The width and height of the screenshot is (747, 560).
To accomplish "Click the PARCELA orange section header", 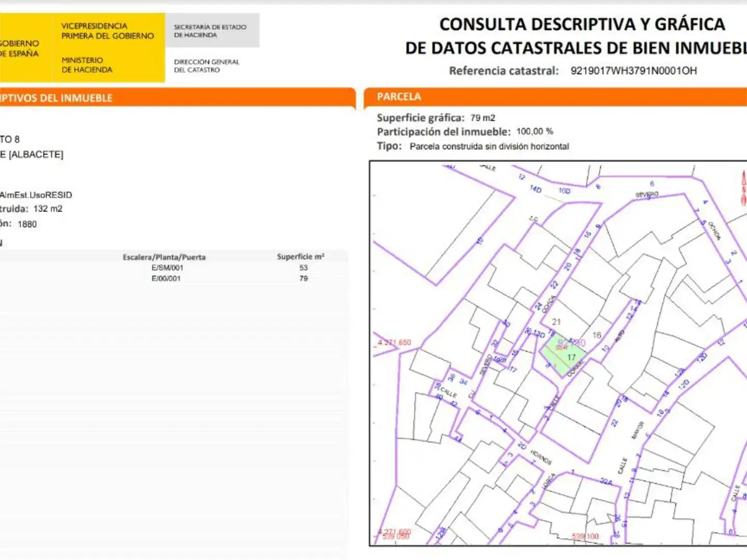I will tap(555, 97).
